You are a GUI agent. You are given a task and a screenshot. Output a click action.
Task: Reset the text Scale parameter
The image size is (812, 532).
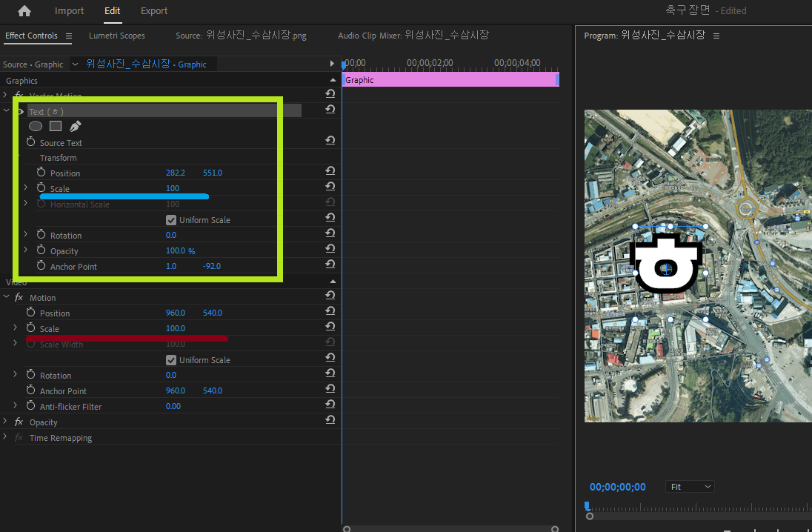(330, 186)
